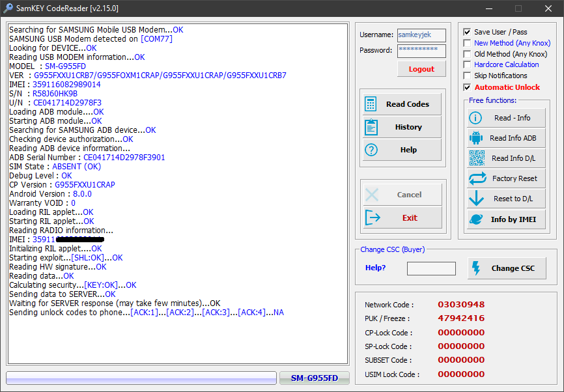Click the serial number R58J60HK9B
The height and width of the screenshot is (392, 564).
55,94
